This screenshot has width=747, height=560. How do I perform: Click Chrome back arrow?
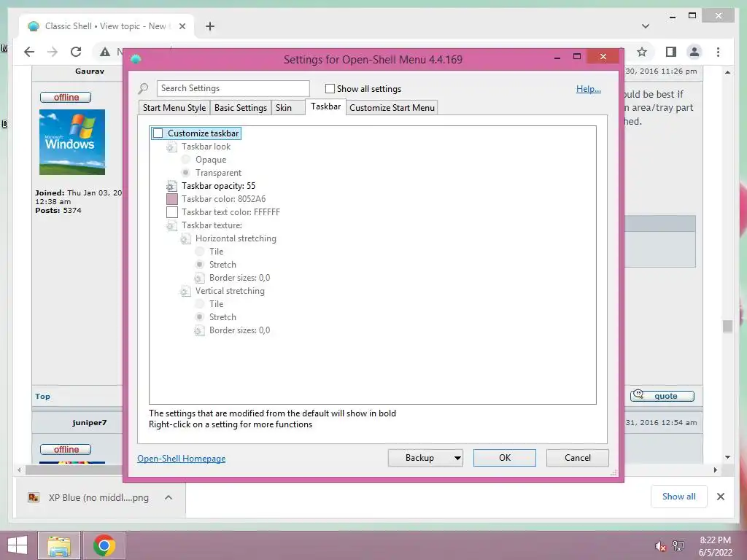tap(29, 52)
